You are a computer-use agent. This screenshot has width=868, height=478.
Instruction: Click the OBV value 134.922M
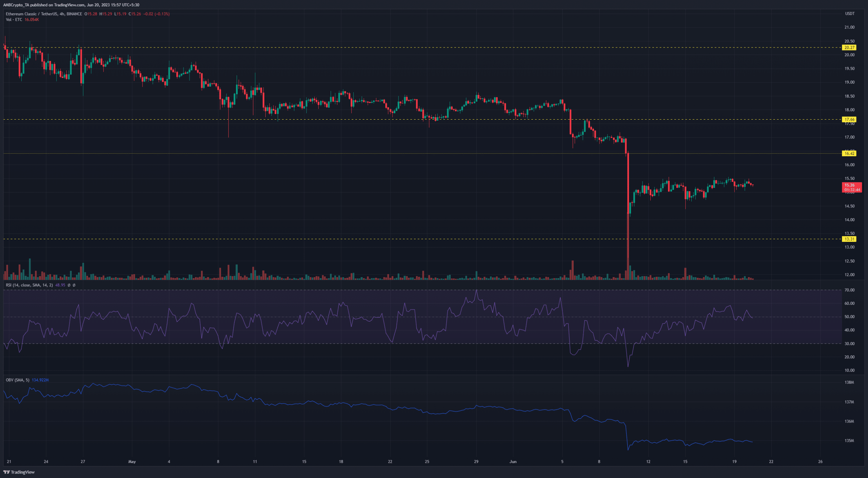(x=40, y=380)
